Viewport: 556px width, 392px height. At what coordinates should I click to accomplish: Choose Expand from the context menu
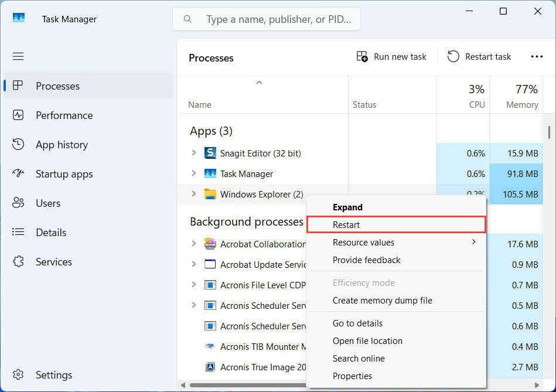click(396, 207)
